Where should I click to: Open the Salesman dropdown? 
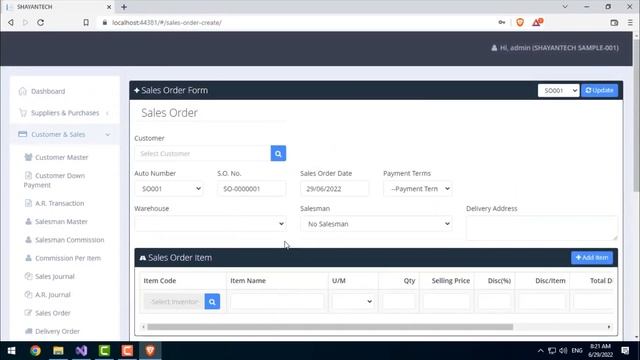(x=376, y=224)
